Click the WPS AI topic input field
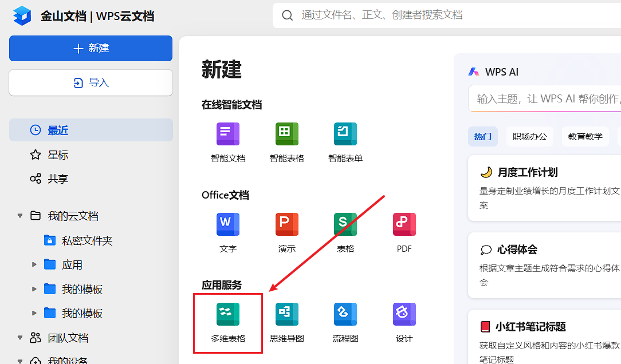The image size is (621, 364). 545,98
